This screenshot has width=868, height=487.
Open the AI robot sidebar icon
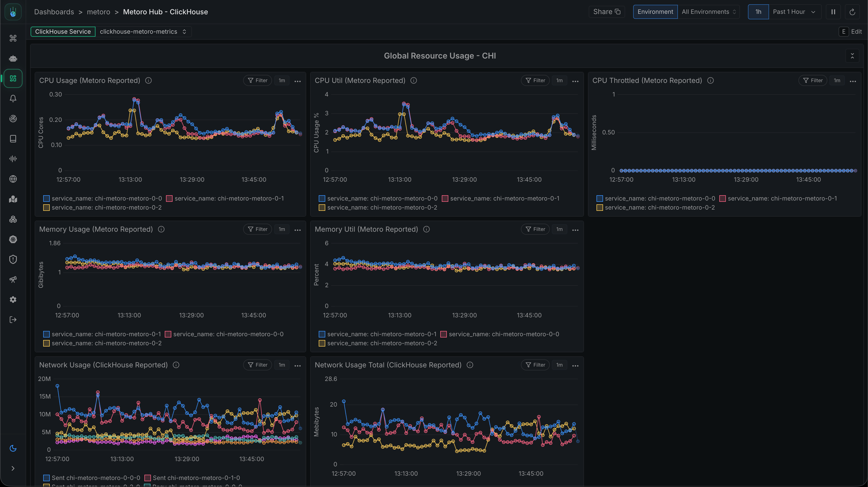(13, 59)
